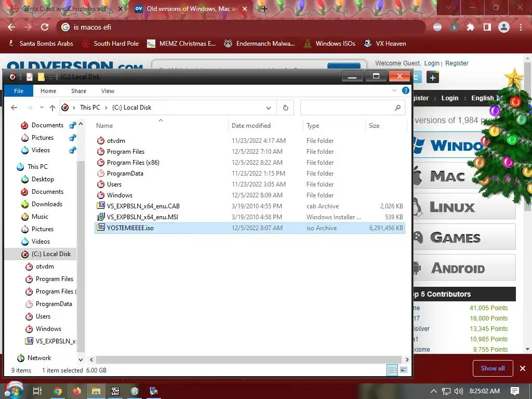The width and height of the screenshot is (532, 399).
Task: Open the View ribbon tab
Action: pyautogui.click(x=108, y=91)
